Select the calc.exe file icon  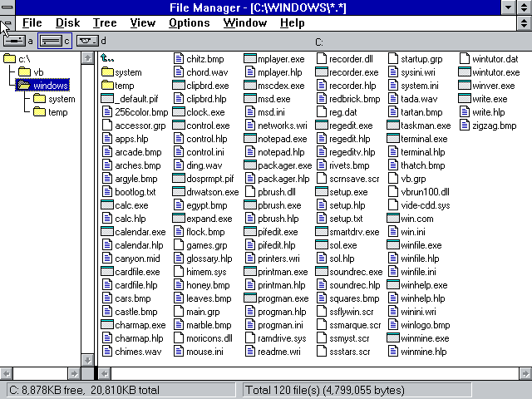coord(107,205)
